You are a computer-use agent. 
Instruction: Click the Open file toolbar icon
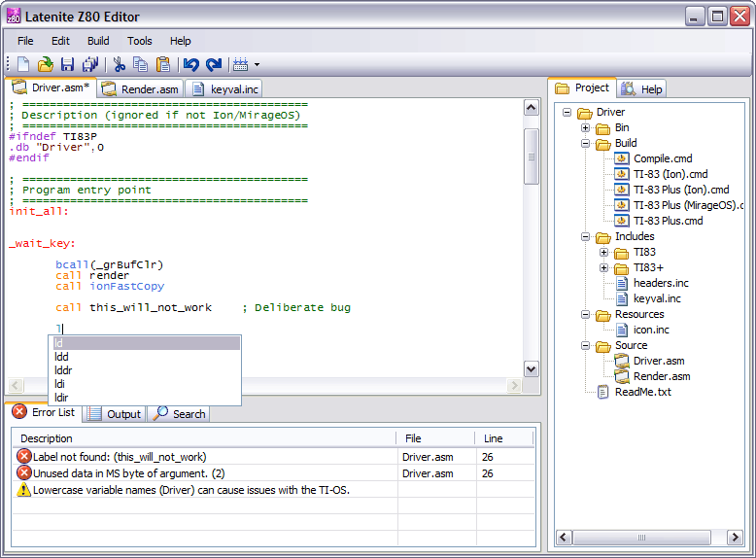point(46,64)
